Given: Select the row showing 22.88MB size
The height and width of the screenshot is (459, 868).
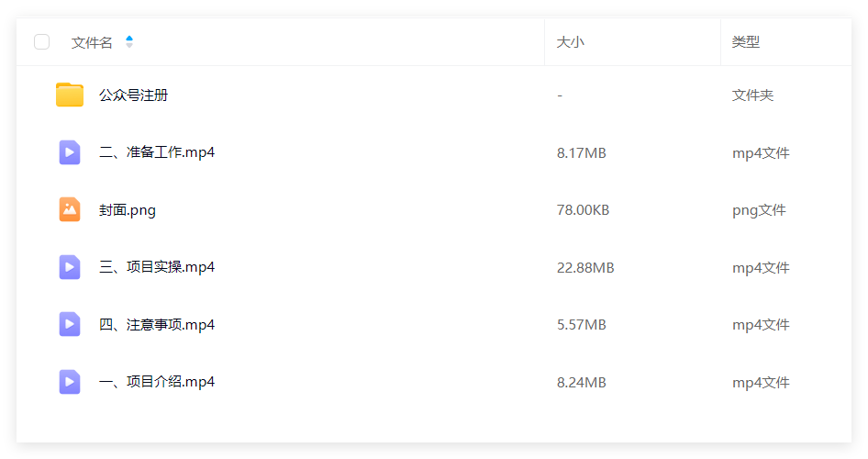Looking at the screenshot, I should tap(434, 267).
